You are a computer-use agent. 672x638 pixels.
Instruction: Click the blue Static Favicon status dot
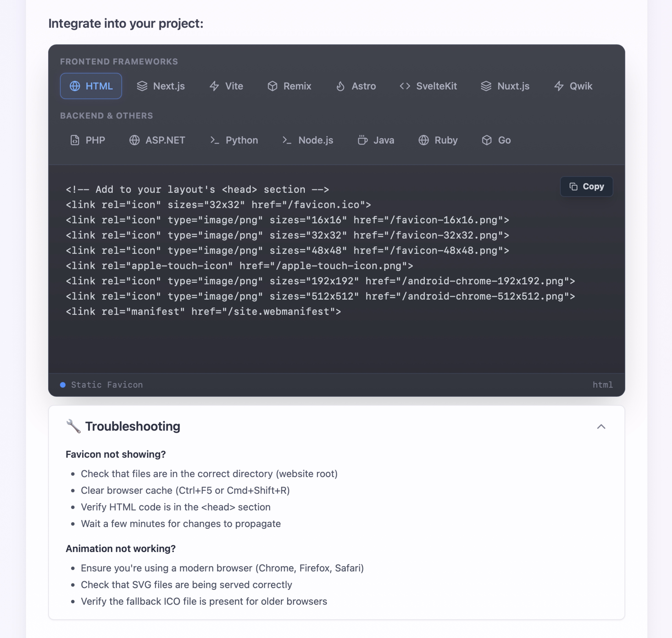(63, 385)
